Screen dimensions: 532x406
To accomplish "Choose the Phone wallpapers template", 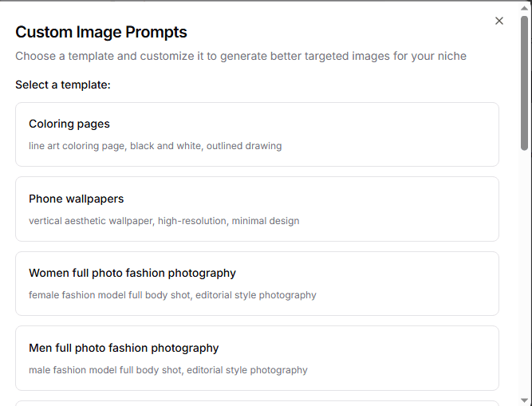I will 257,209.
